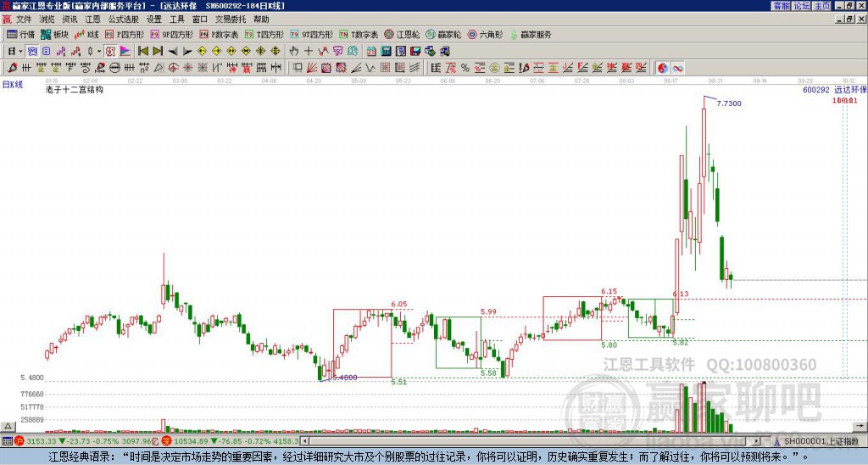This screenshot has width=868, height=465.
Task: Click the 主页 homepage button
Action: click(x=822, y=6)
